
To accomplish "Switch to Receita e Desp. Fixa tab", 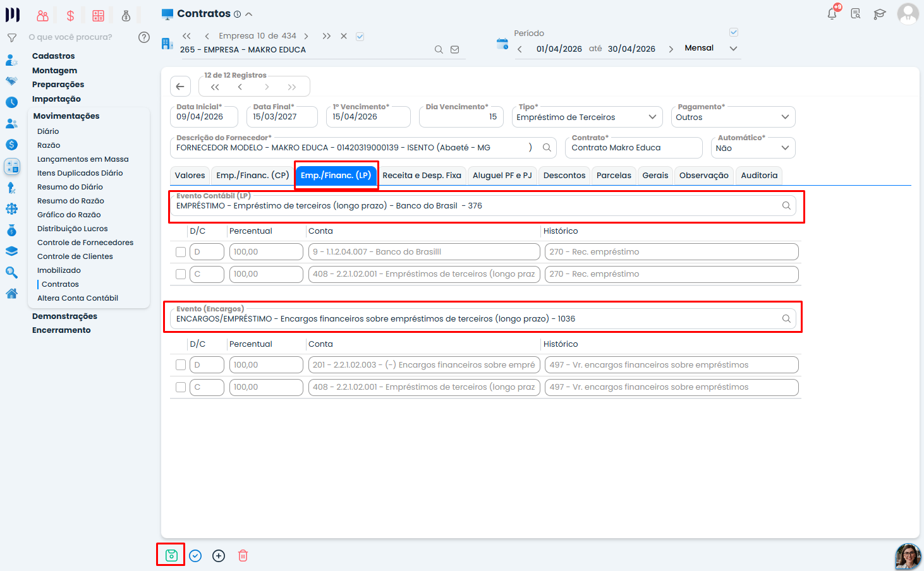I will tap(422, 176).
